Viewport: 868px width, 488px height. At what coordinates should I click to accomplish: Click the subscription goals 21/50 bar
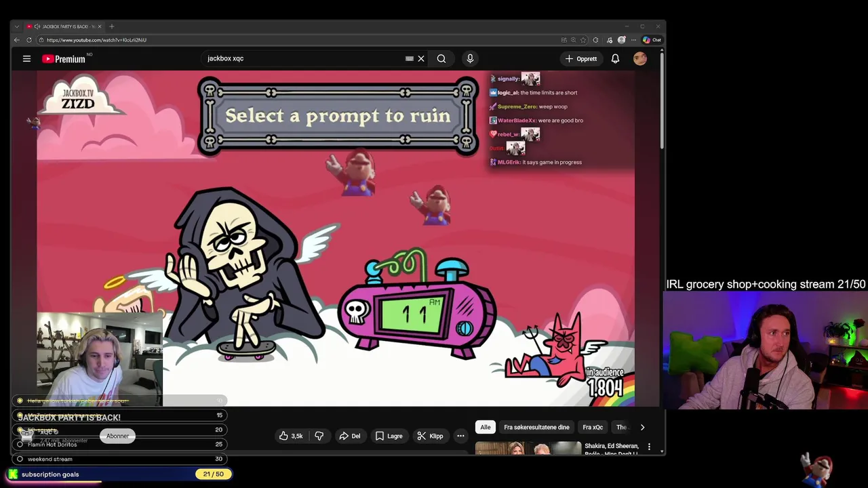click(119, 474)
